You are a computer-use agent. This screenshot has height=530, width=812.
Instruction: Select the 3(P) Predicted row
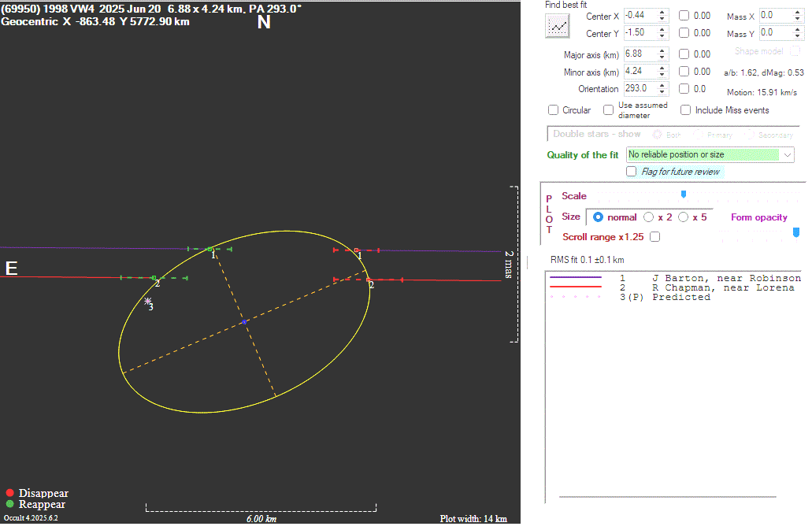click(630, 297)
